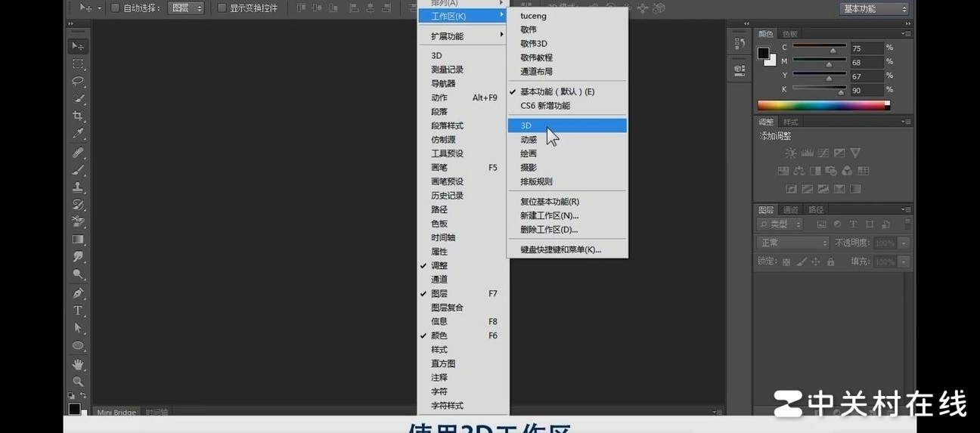Select the Clone Stamp tool
980x433 pixels.
(x=78, y=187)
